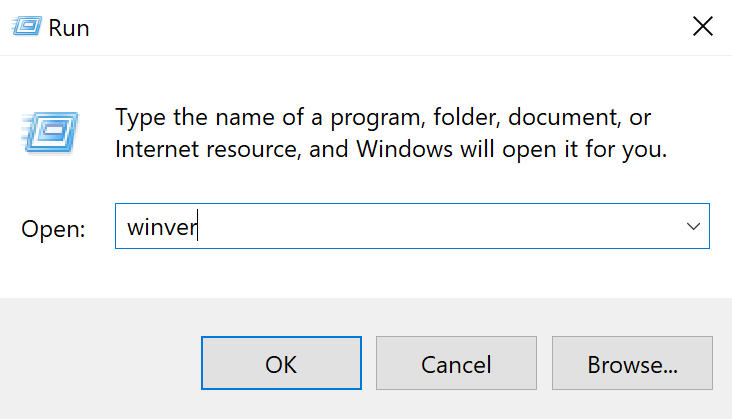Click the small Run icon in title bar
This screenshot has width=732, height=419.
(29, 27)
